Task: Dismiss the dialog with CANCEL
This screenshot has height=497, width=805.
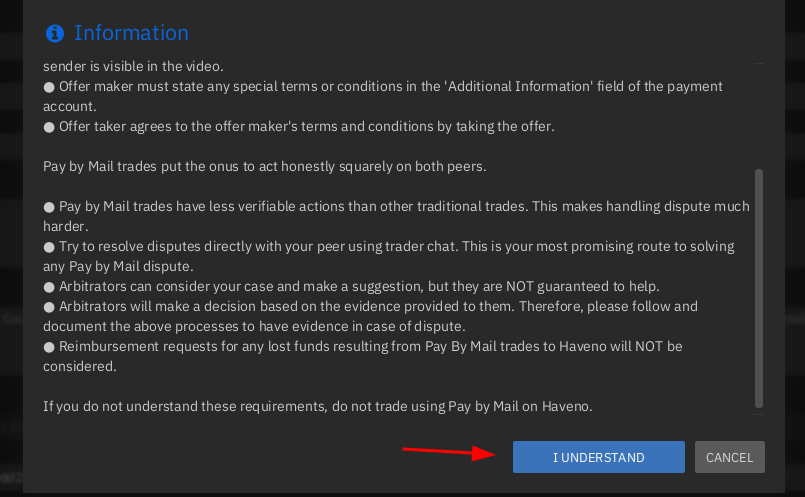Action: click(729, 457)
